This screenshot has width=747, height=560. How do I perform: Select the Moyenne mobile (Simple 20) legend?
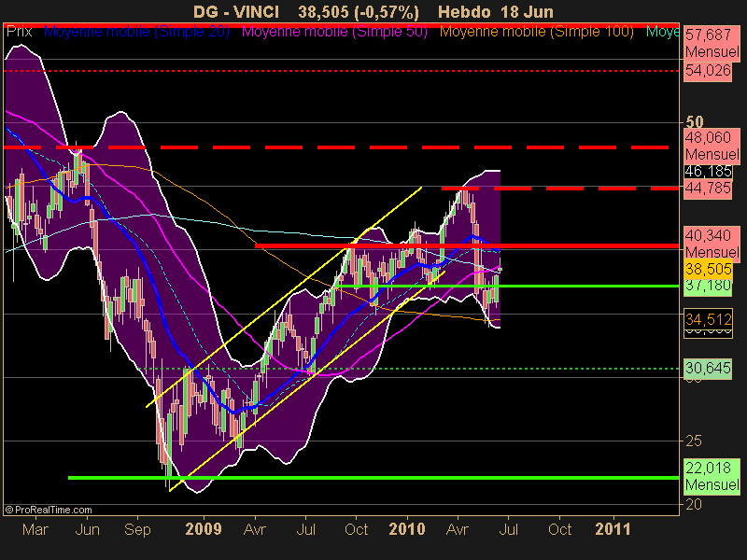click(136, 32)
